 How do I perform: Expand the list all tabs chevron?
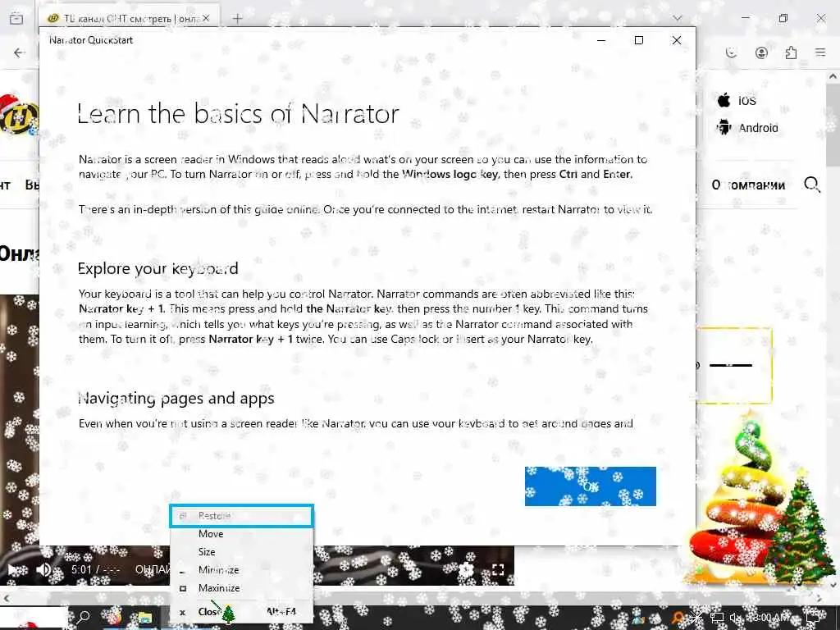[x=678, y=18]
